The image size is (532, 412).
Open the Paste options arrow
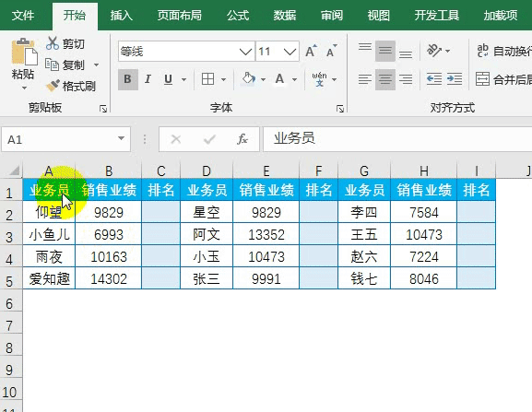(24, 88)
